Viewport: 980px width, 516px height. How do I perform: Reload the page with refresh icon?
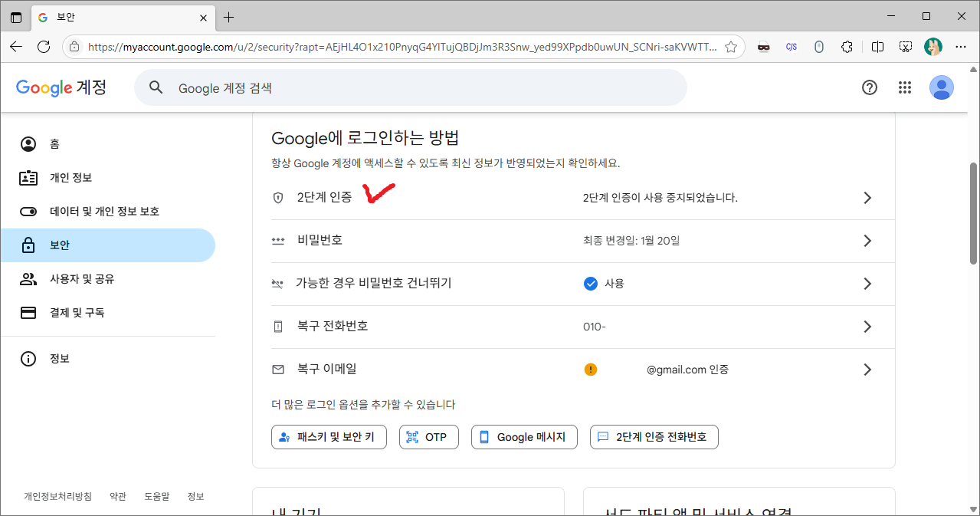(x=44, y=47)
